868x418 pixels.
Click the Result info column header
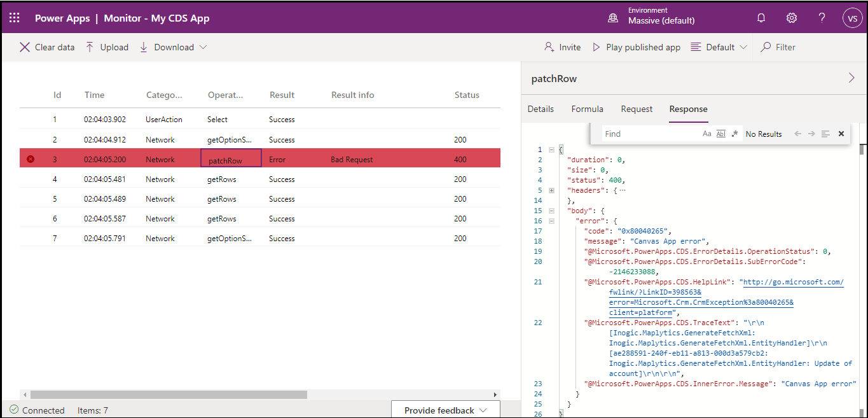(352, 95)
